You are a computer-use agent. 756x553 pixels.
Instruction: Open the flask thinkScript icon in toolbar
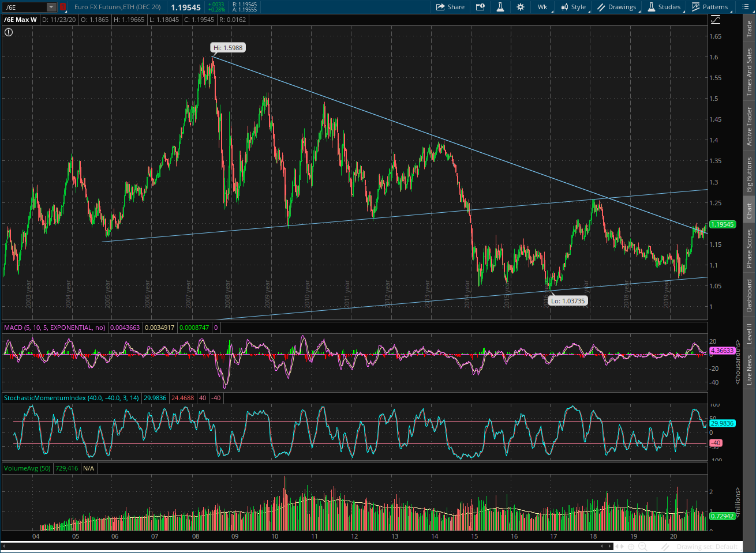(500, 7)
